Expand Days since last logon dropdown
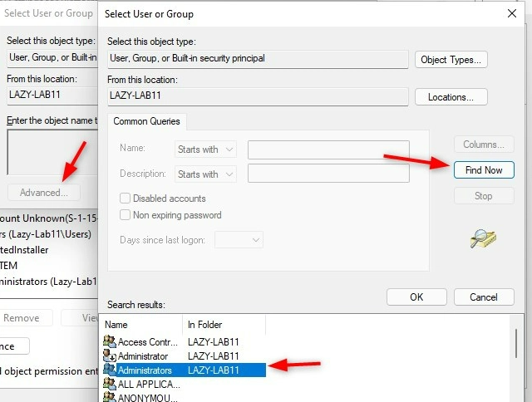Image resolution: width=532 pixels, height=402 pixels. click(x=239, y=240)
